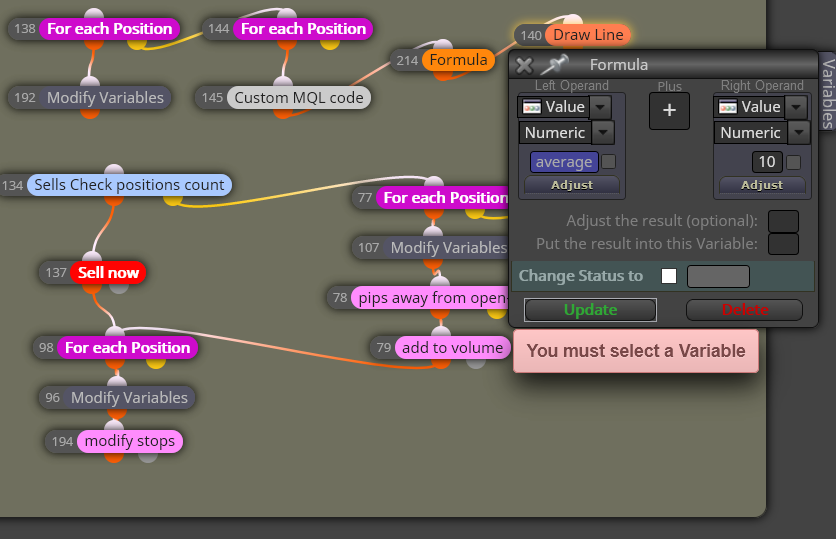Click yellow output connector of block 134
This screenshot has height=539, width=836.
coord(172,200)
